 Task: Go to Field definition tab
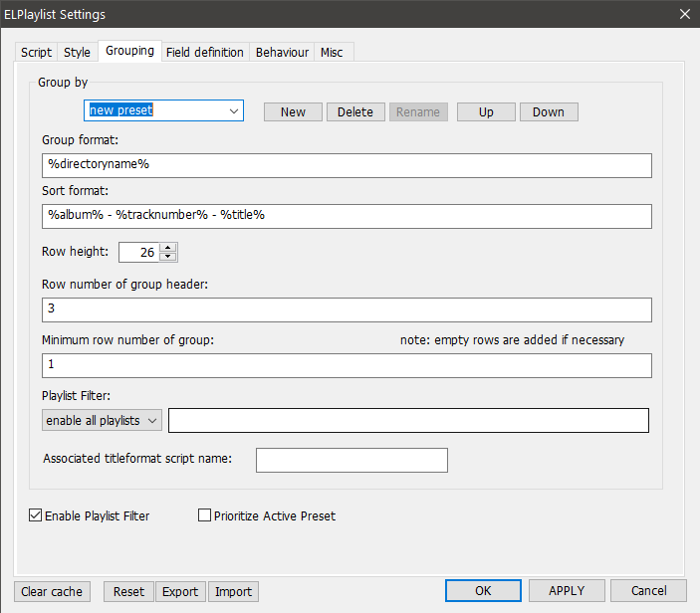204,52
